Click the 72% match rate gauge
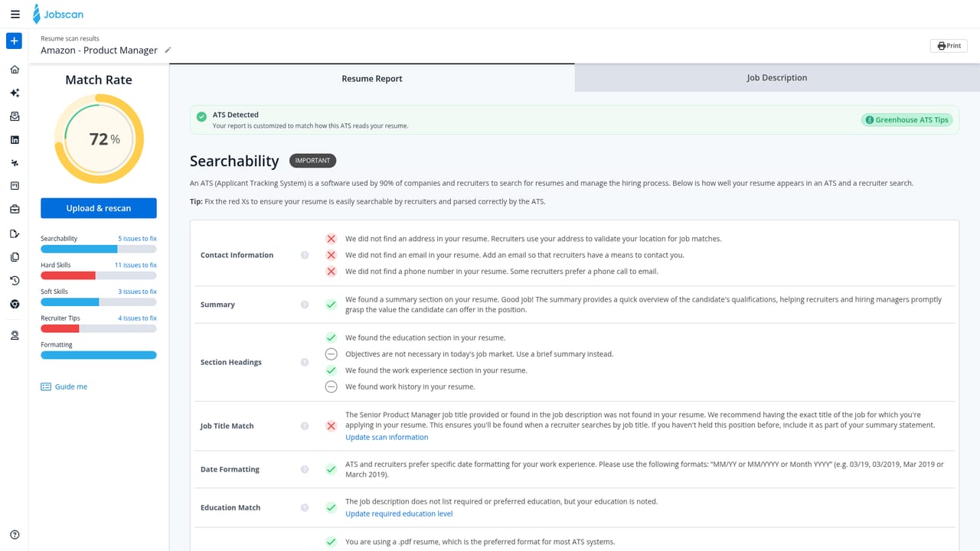The image size is (980, 551). tap(99, 139)
